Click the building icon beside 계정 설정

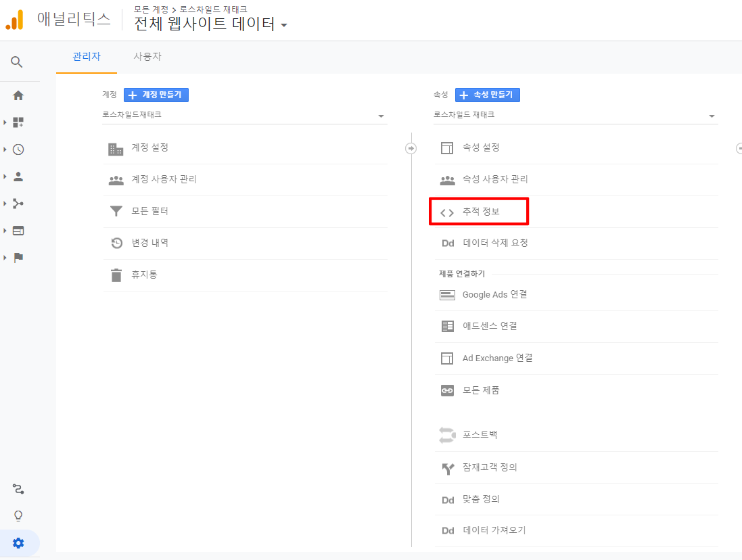click(x=116, y=147)
